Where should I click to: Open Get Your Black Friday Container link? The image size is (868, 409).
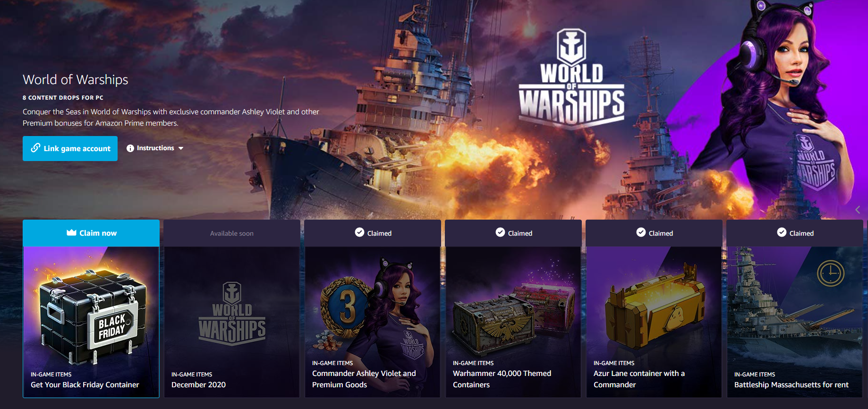pos(85,385)
